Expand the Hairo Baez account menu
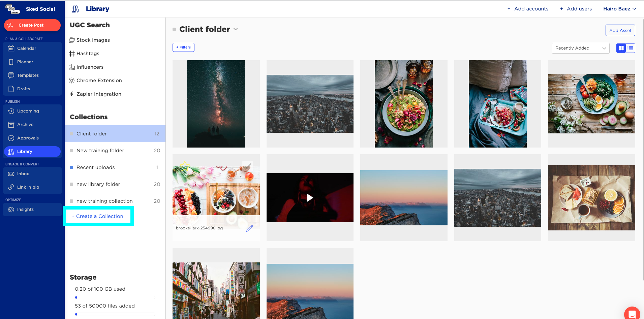This screenshot has width=644, height=319. click(x=619, y=9)
